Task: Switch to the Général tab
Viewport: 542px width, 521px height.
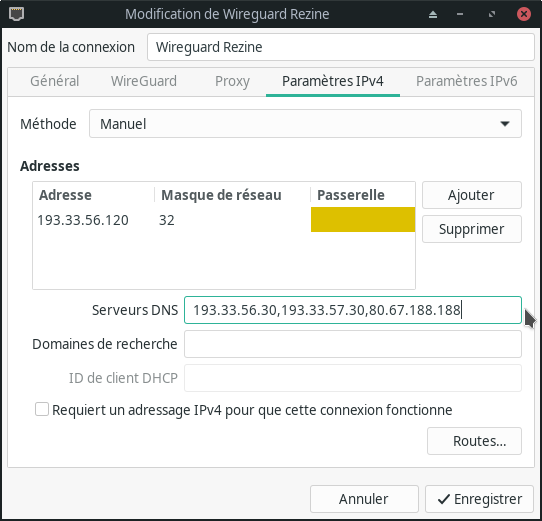Action: 55,81
